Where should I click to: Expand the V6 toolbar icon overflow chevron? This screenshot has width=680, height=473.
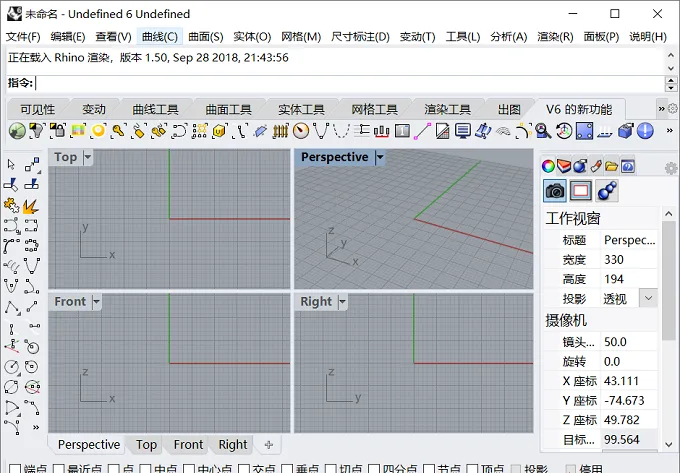pyautogui.click(x=670, y=130)
